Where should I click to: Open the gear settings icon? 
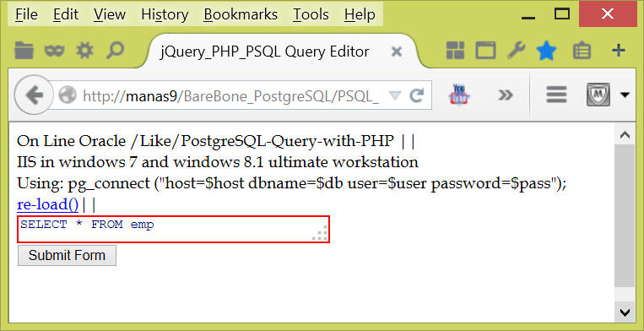pyautogui.click(x=85, y=51)
